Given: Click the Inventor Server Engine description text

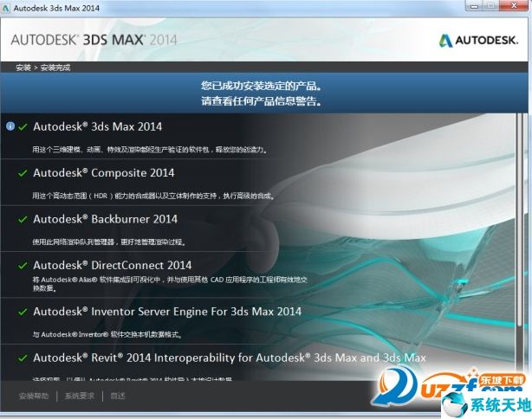Looking at the screenshot, I should [107, 334].
